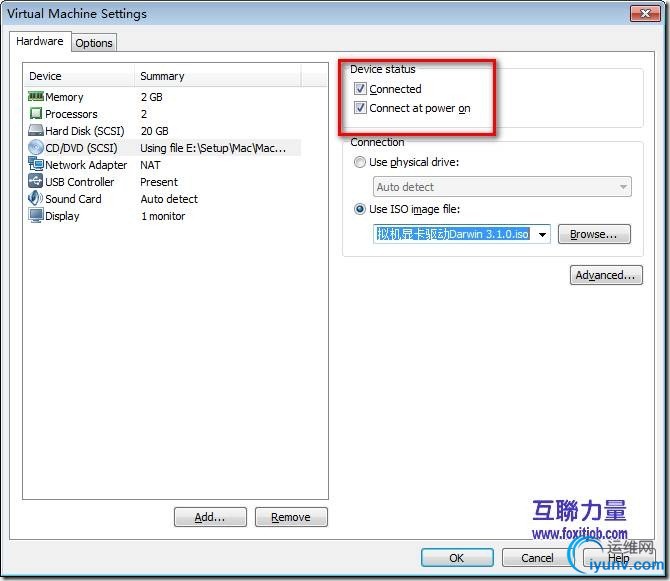Select the Memory row label
The height and width of the screenshot is (581, 670).
click(64, 97)
